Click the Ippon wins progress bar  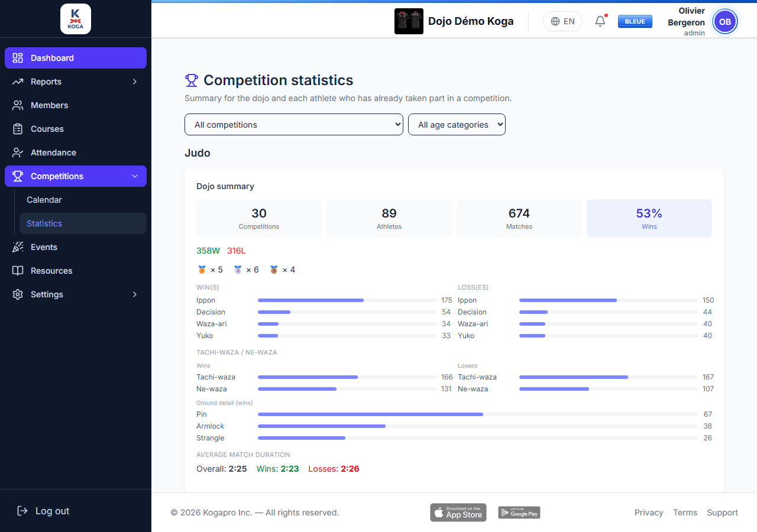(347, 300)
